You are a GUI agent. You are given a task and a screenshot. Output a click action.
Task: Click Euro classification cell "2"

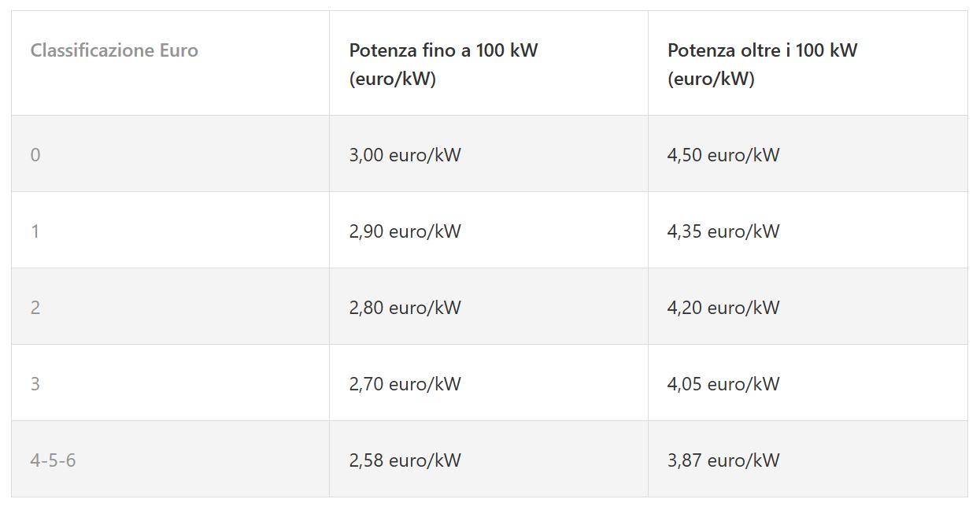click(x=35, y=308)
